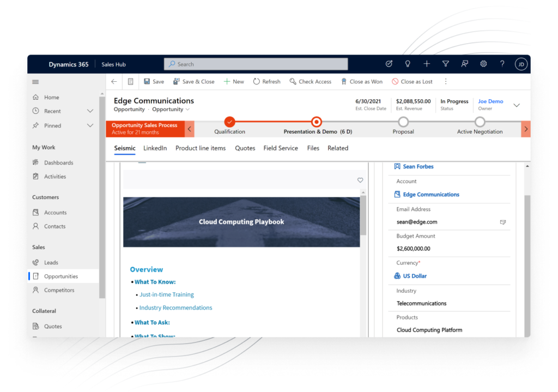Open Just-in-time Training link
The image size is (558, 392).
(167, 294)
